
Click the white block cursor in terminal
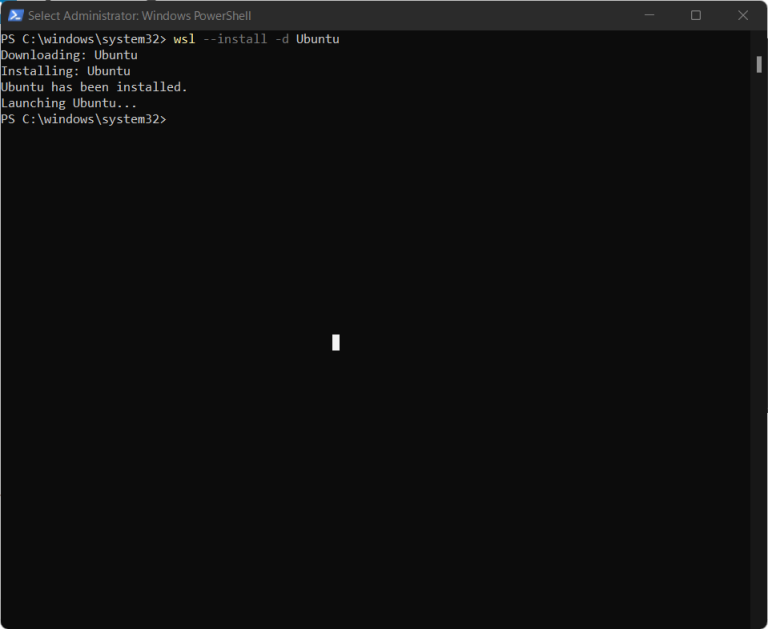pos(335,343)
